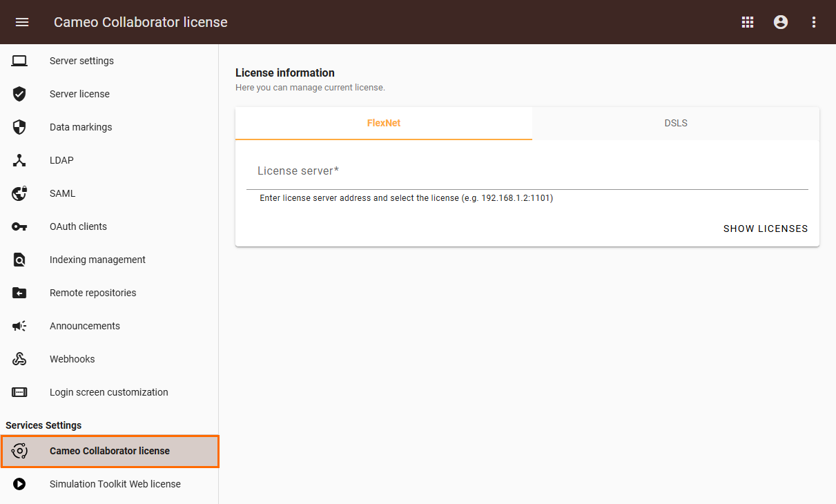Click the Indexing management search icon
Viewport: 836px width, 504px height.
point(19,260)
